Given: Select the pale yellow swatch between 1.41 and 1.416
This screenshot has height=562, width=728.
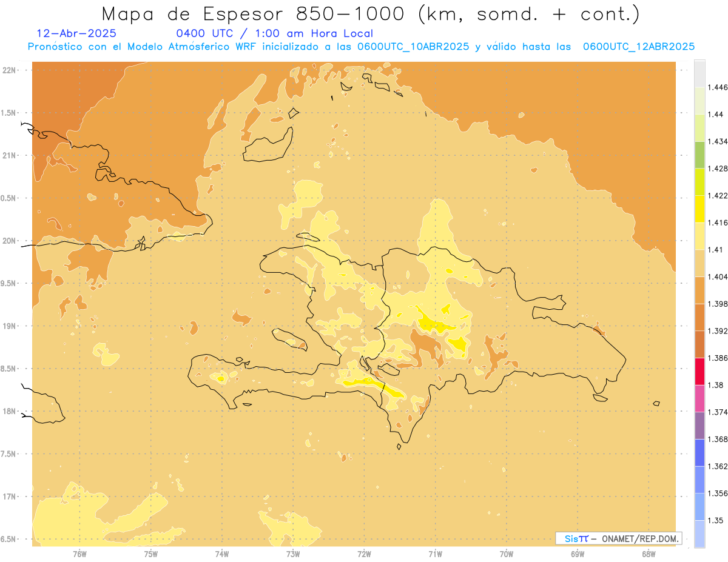Looking at the screenshot, I should pos(699,236).
